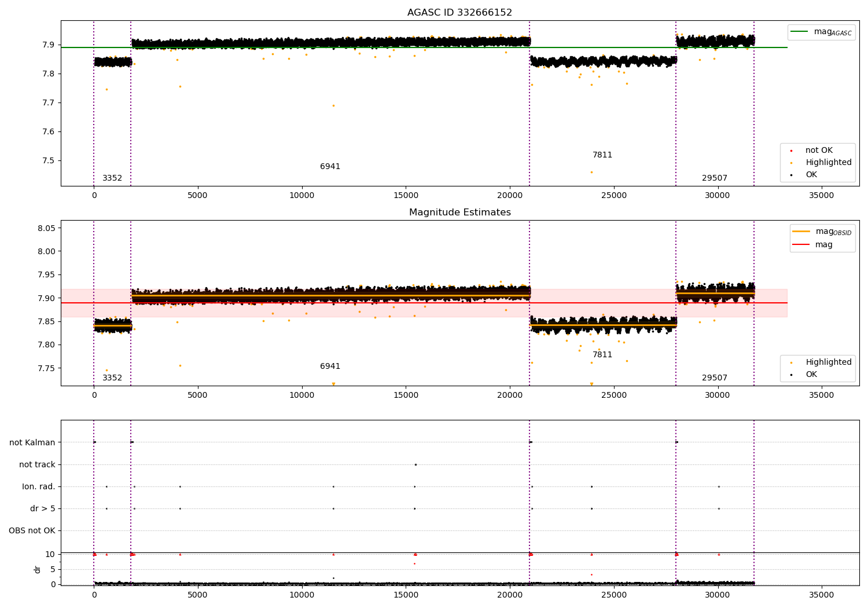Click OBSID label 6941 in middle plot
Image resolution: width=868 pixels, height=608 pixels.
[330, 367]
